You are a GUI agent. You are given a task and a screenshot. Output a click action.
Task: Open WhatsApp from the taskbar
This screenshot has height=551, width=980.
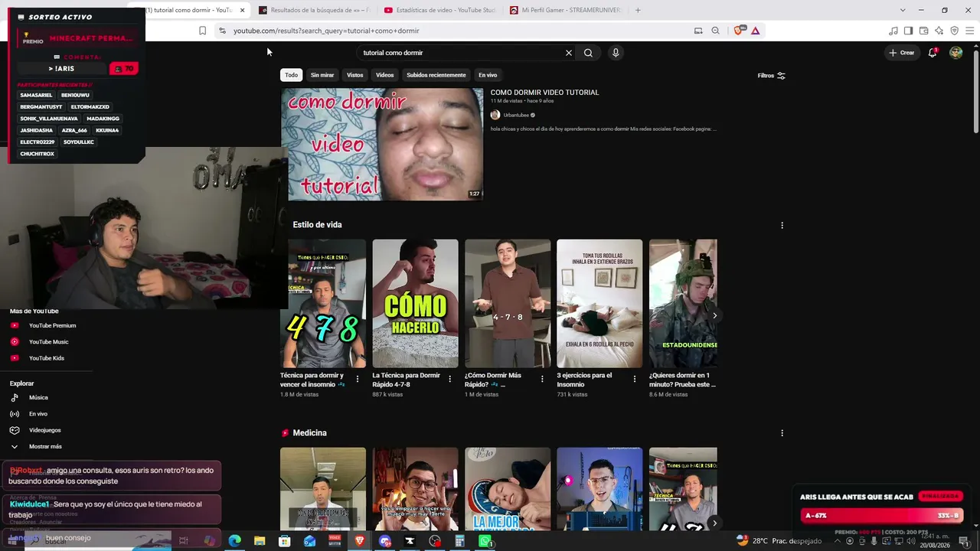click(x=485, y=541)
